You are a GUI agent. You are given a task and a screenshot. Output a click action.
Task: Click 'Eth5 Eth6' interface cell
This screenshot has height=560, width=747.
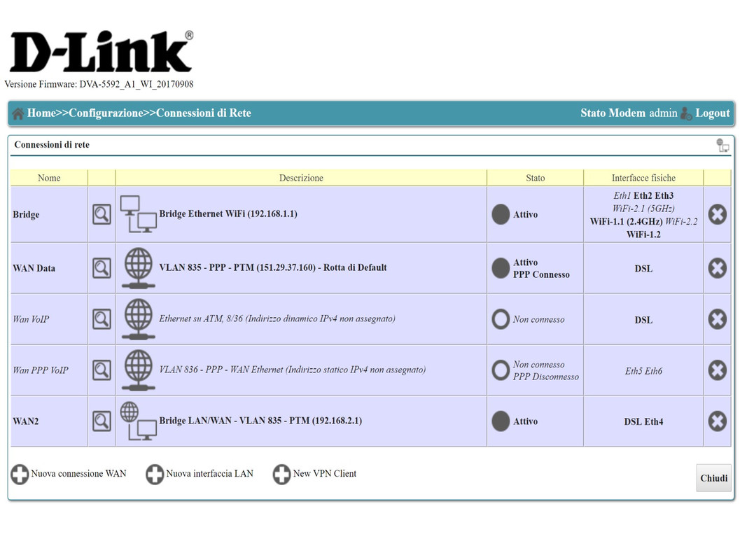[x=643, y=370]
